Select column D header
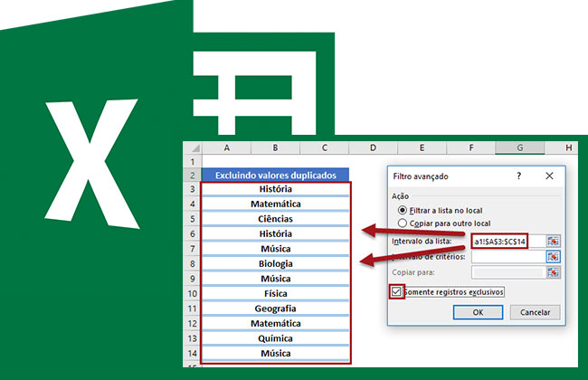The height and width of the screenshot is (380, 588). [x=373, y=147]
